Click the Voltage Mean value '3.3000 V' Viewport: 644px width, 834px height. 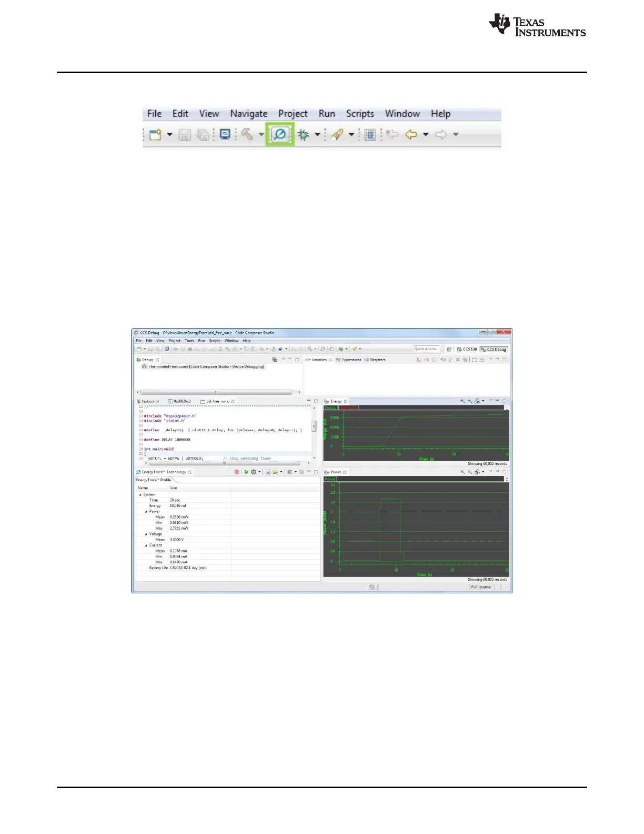[x=177, y=540]
